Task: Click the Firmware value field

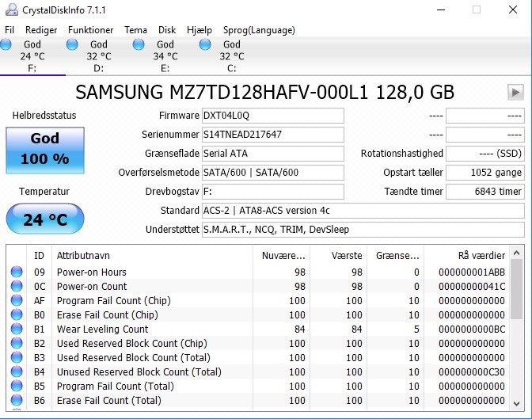Action: (x=273, y=116)
